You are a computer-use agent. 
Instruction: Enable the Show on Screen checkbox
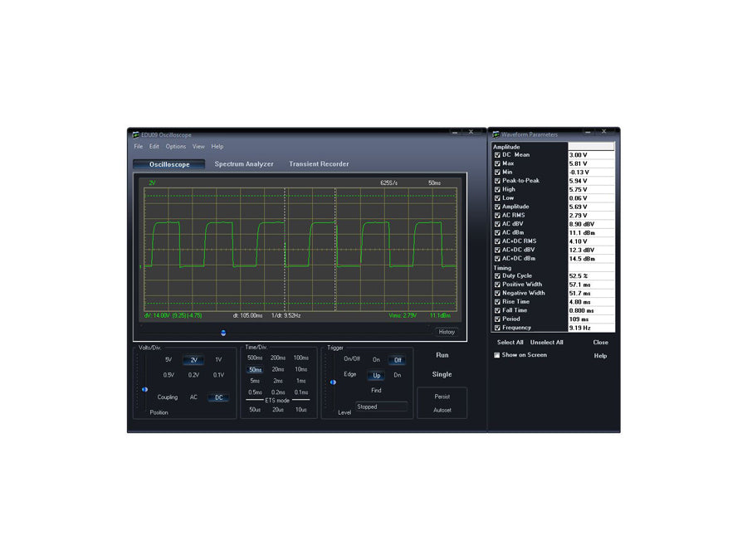(x=497, y=355)
